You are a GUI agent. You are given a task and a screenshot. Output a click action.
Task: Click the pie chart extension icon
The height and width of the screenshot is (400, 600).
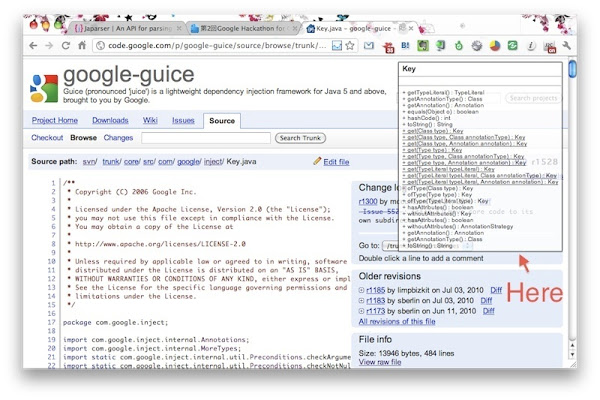495,46
